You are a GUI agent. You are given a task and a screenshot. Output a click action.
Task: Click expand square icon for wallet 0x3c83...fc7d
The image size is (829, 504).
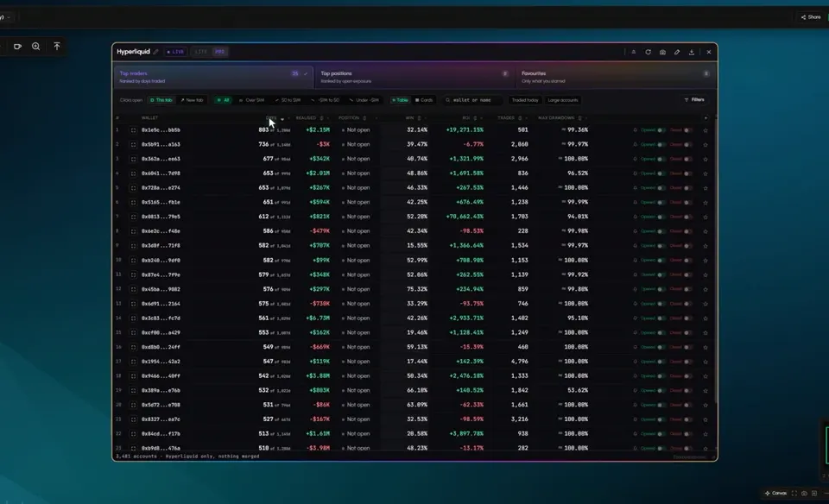click(x=133, y=318)
